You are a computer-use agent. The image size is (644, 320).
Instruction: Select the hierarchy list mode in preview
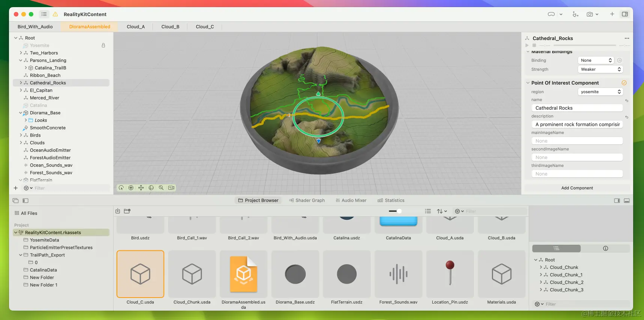tap(556, 249)
